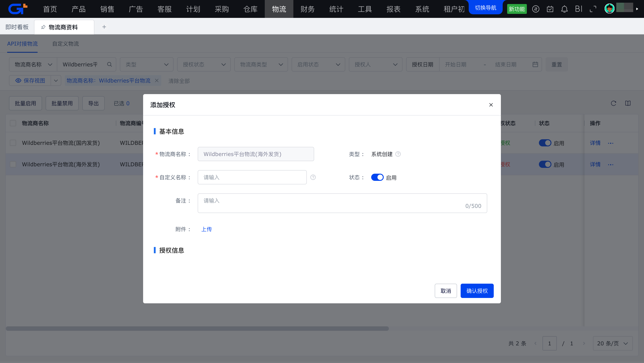Switch to 自定义物流 tab
The width and height of the screenshot is (644, 363).
coord(66,44)
